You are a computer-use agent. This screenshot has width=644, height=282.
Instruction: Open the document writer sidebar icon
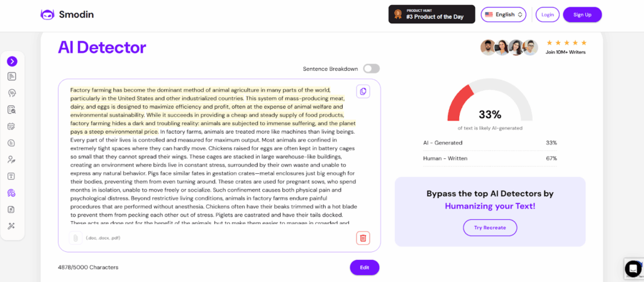coord(12,76)
